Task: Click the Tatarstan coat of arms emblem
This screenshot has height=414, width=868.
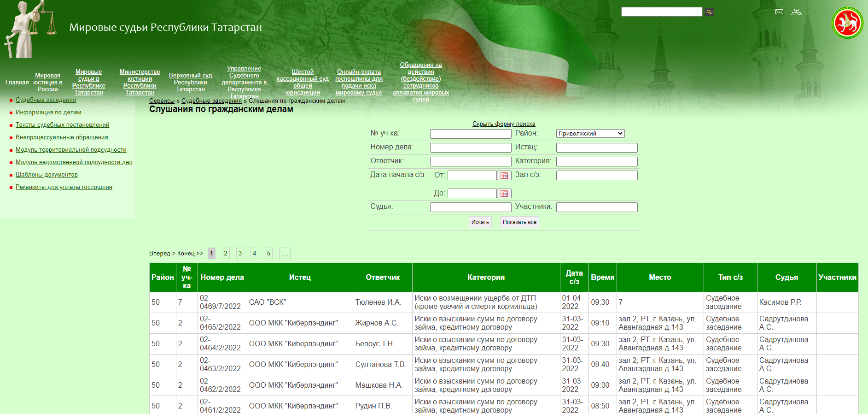Action: point(847,23)
